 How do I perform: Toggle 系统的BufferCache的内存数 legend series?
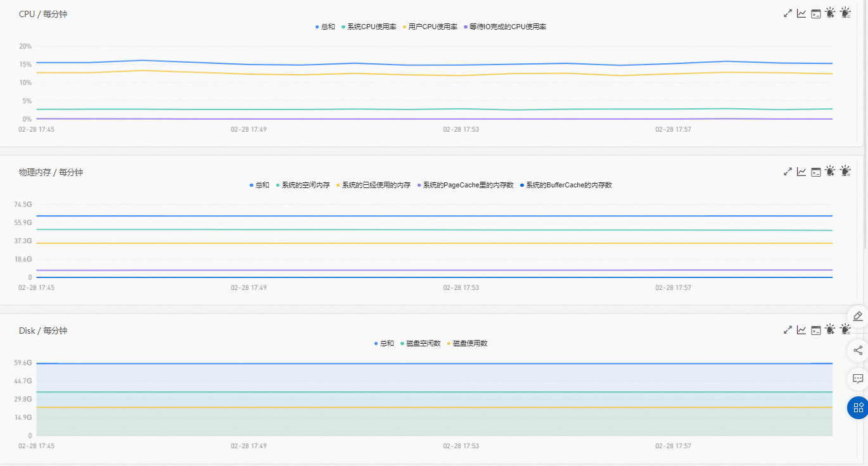pyautogui.click(x=566, y=185)
